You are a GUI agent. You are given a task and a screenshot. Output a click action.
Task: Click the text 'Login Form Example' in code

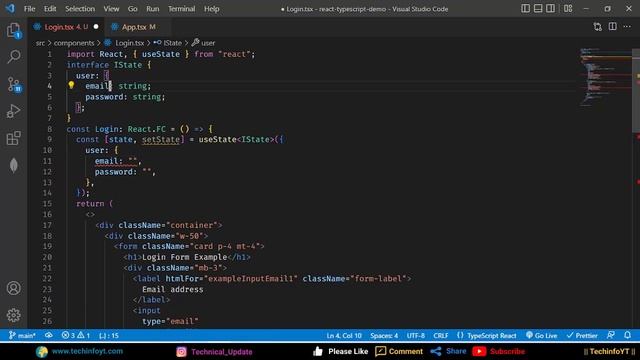(x=184, y=257)
